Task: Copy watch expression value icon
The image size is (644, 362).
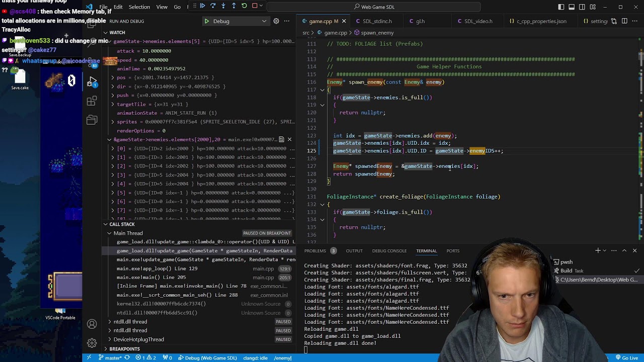Action: [x=282, y=139]
